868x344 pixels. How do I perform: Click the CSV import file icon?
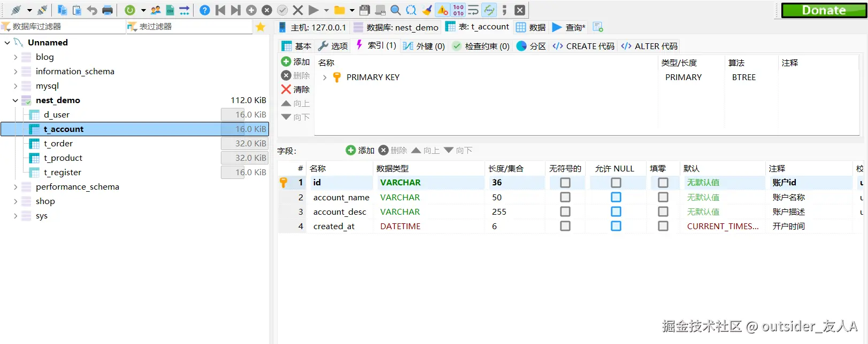coord(170,10)
